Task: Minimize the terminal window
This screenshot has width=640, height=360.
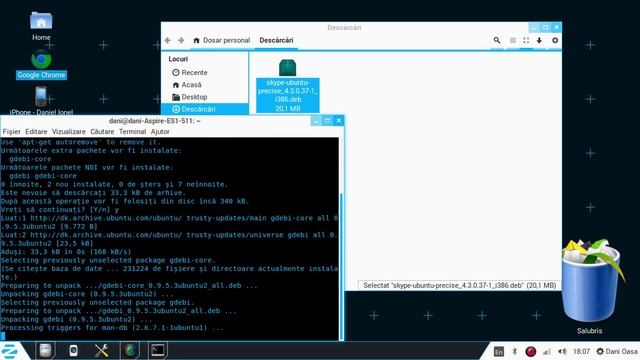Action: 316,121
